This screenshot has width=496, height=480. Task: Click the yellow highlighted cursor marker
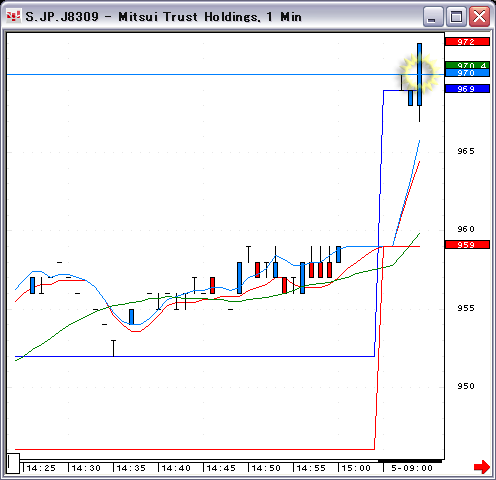tap(419, 73)
